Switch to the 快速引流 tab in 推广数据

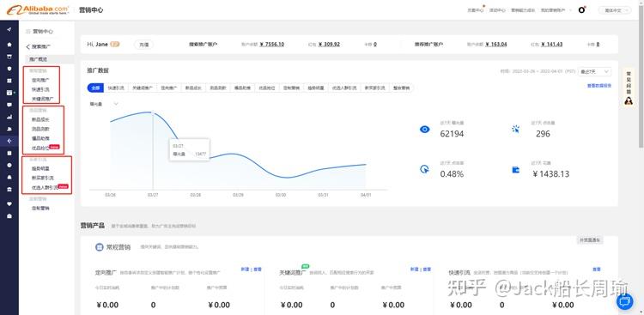click(x=116, y=88)
